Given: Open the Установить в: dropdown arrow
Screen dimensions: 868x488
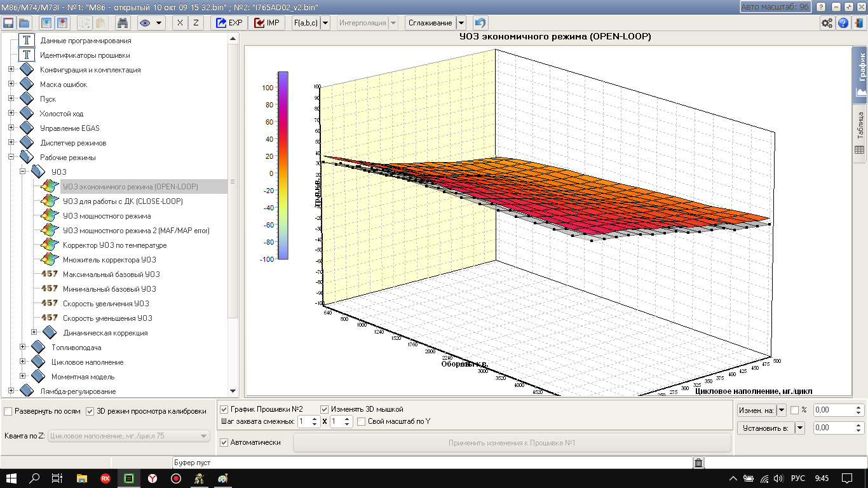Looking at the screenshot, I should pos(799,428).
